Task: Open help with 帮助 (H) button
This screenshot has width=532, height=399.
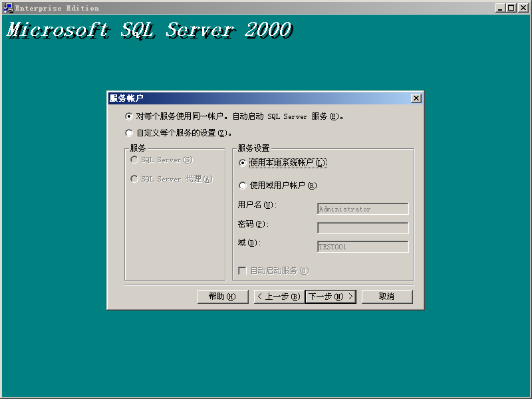Action: pyautogui.click(x=223, y=297)
